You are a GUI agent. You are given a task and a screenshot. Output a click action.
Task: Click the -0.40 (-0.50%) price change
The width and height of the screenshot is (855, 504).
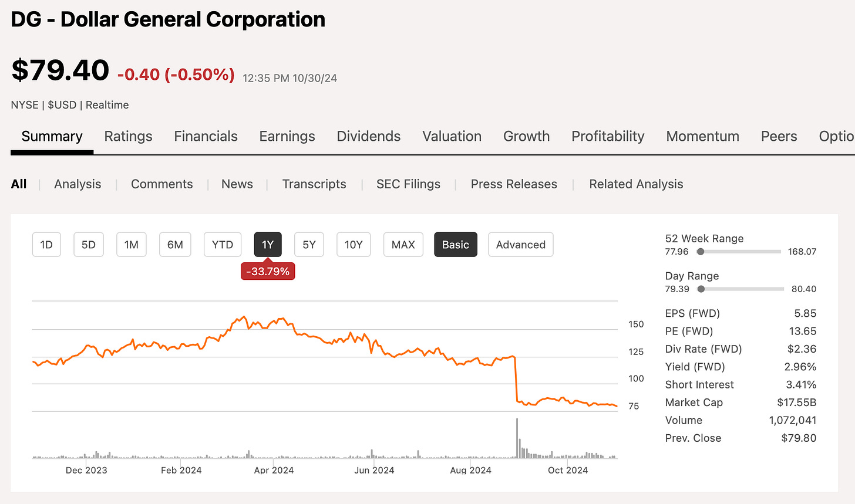point(176,75)
